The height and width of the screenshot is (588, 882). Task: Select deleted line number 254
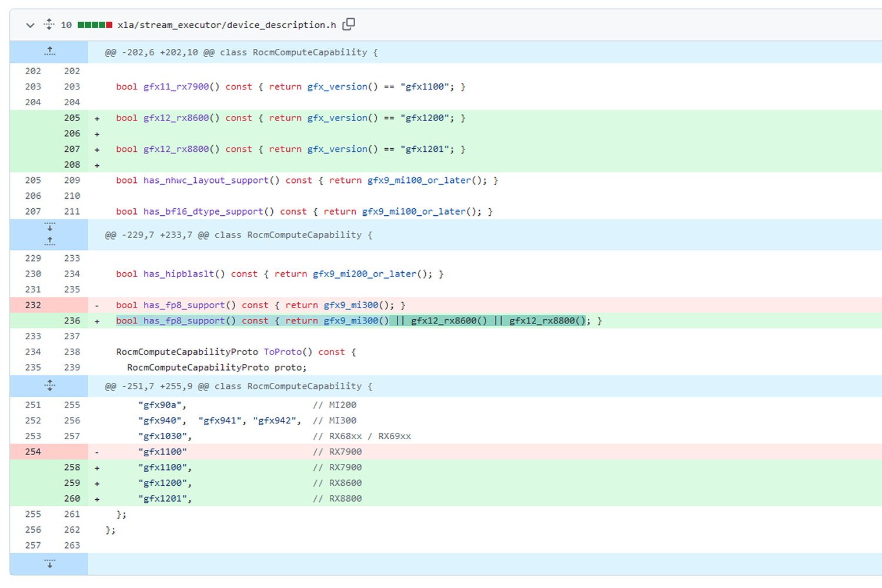pyautogui.click(x=33, y=452)
